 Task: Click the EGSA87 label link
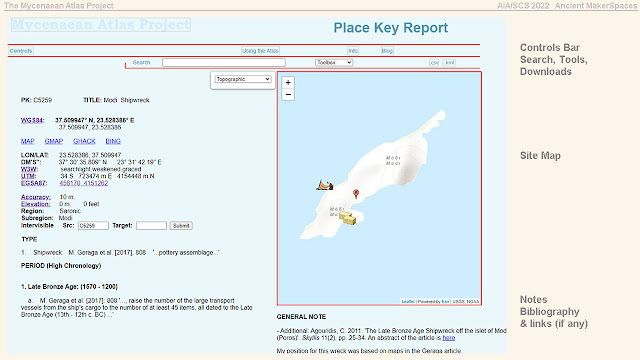coord(34,183)
